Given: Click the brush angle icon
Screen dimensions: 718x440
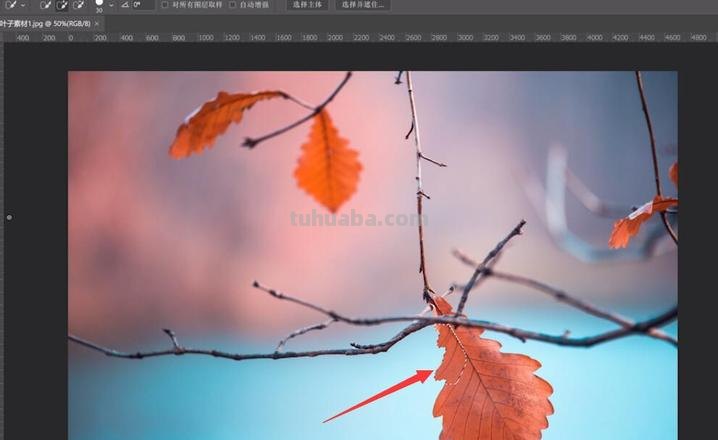Looking at the screenshot, I should tap(125, 5).
